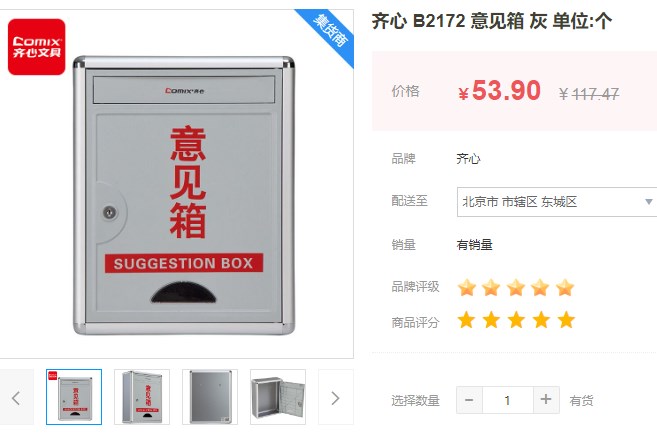Click the Comix red brand logo

36,47
